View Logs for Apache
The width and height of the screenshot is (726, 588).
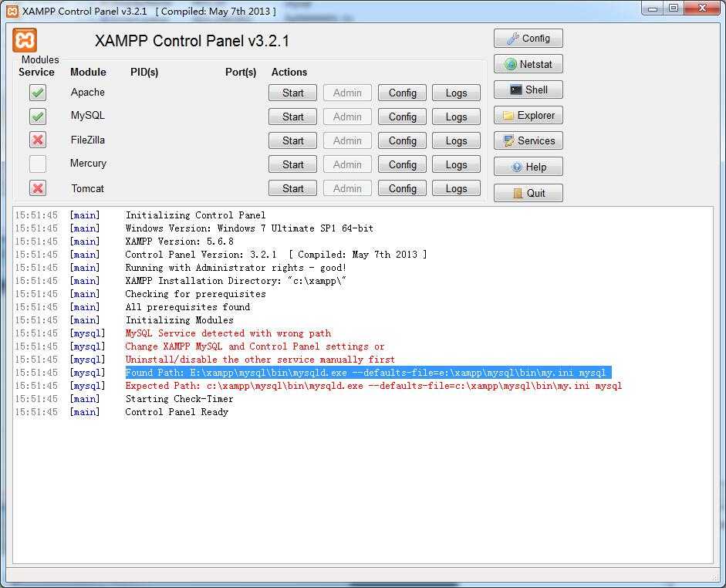(x=456, y=93)
